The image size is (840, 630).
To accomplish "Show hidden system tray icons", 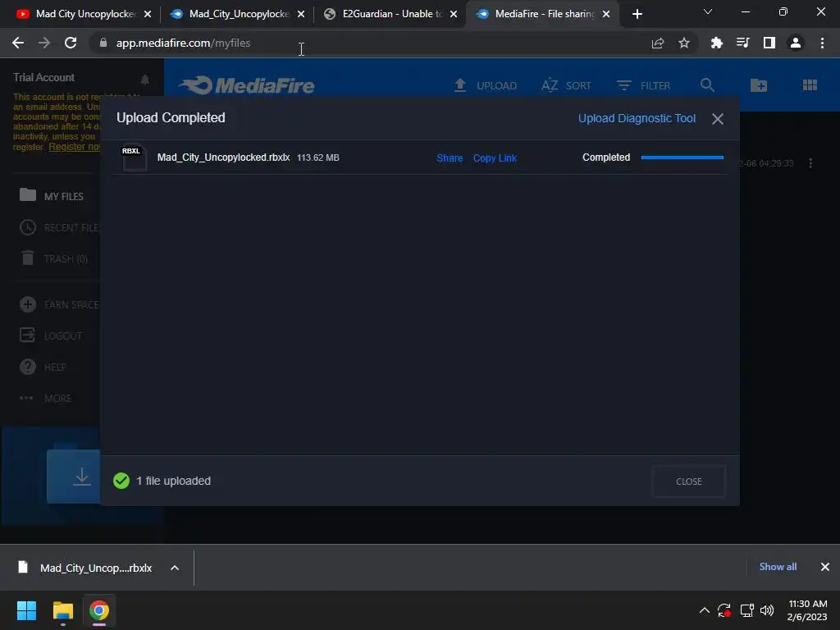I will [x=705, y=610].
